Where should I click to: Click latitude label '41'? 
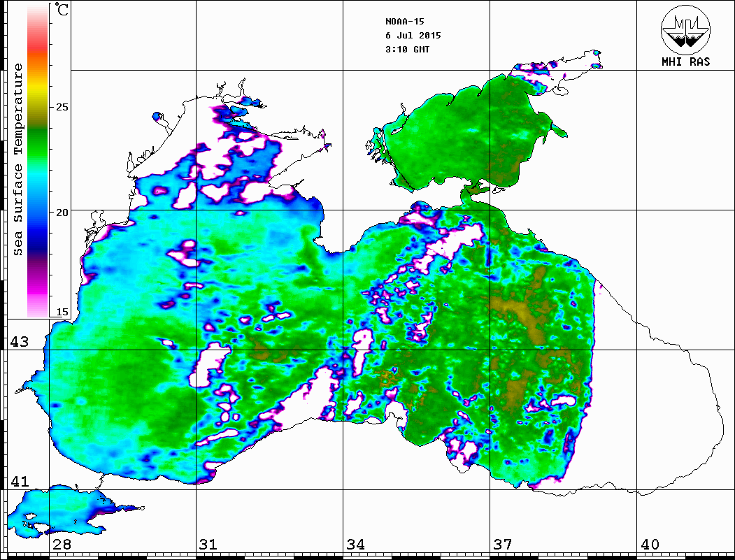[x=20, y=481]
